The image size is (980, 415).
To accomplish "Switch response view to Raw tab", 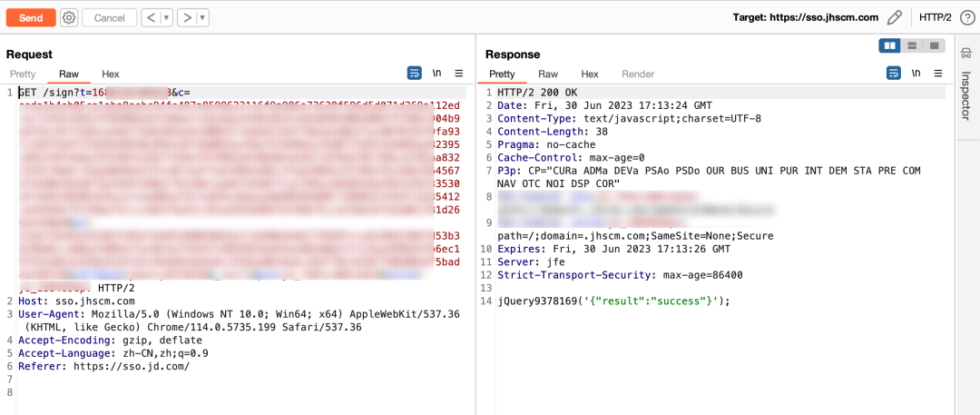I will (x=548, y=74).
